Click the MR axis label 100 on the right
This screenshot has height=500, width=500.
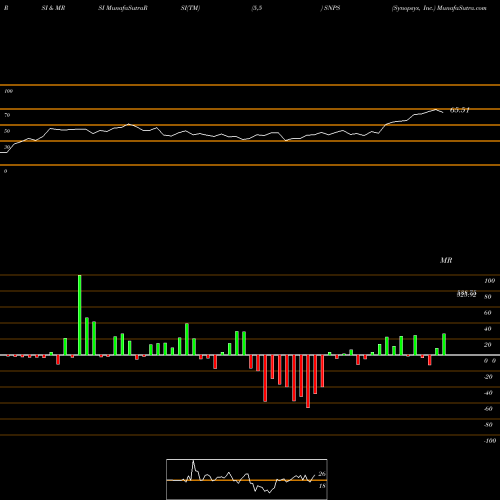pos(489,281)
